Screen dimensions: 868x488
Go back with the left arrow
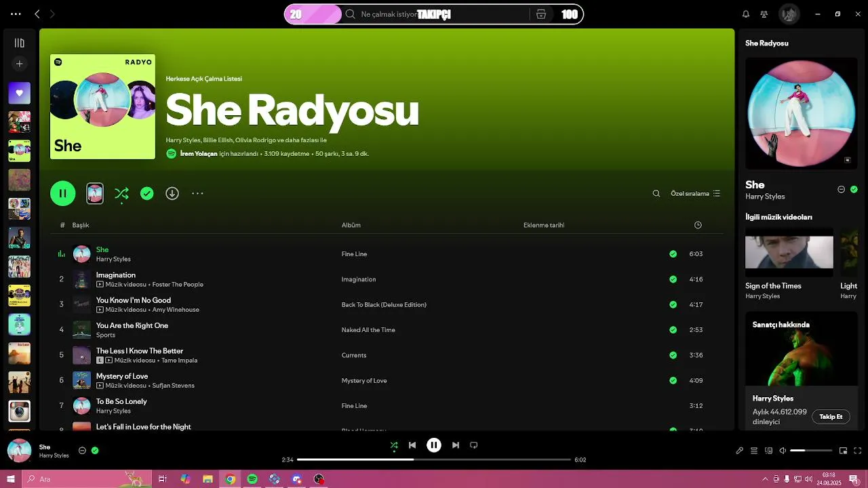37,14
